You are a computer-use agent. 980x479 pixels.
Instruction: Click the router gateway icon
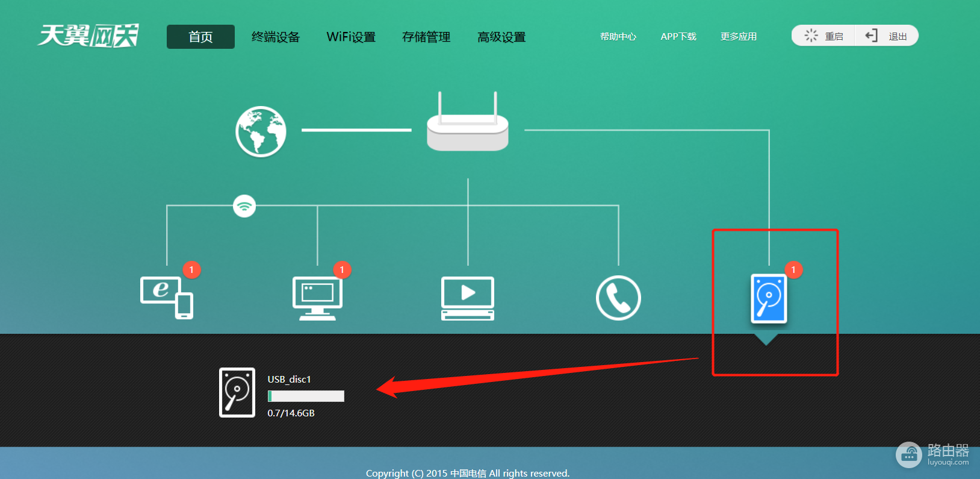point(468,122)
